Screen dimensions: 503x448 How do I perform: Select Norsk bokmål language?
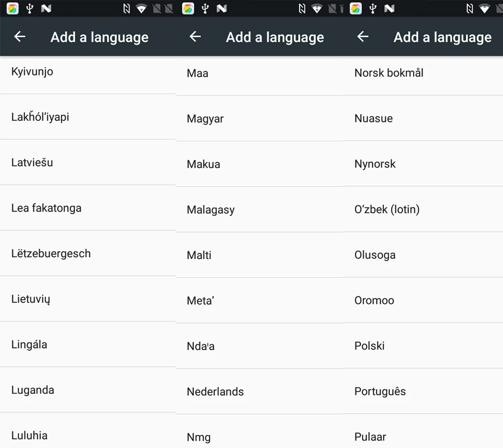(x=423, y=76)
